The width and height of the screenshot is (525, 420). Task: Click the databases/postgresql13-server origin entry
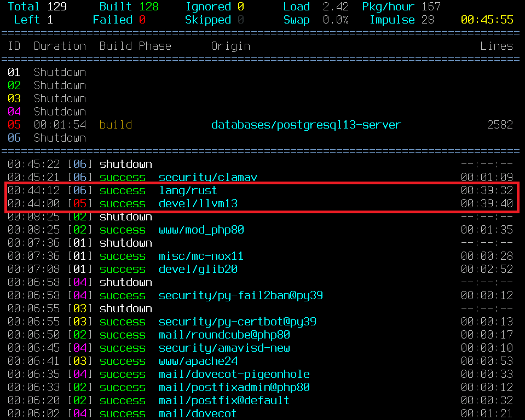[306, 125]
